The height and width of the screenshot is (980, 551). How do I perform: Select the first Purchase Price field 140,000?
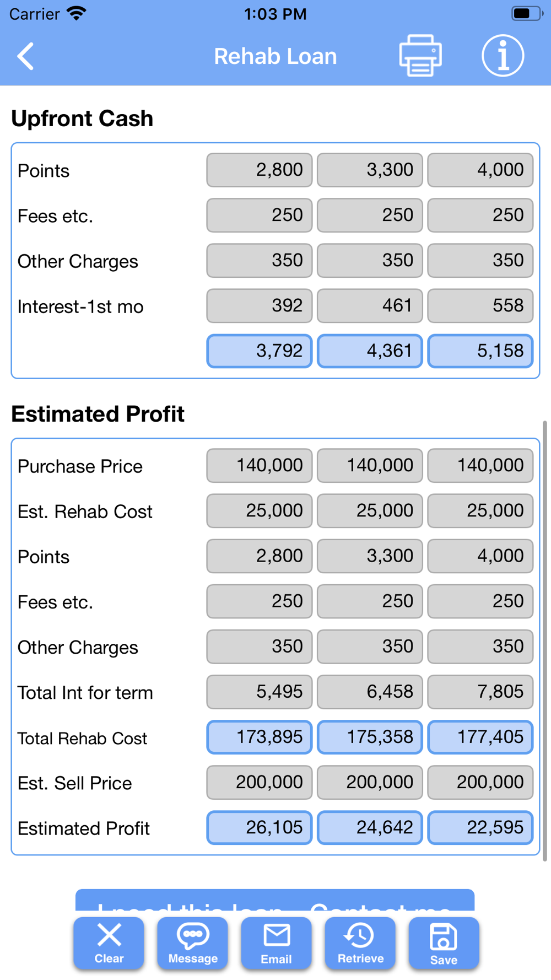point(260,465)
